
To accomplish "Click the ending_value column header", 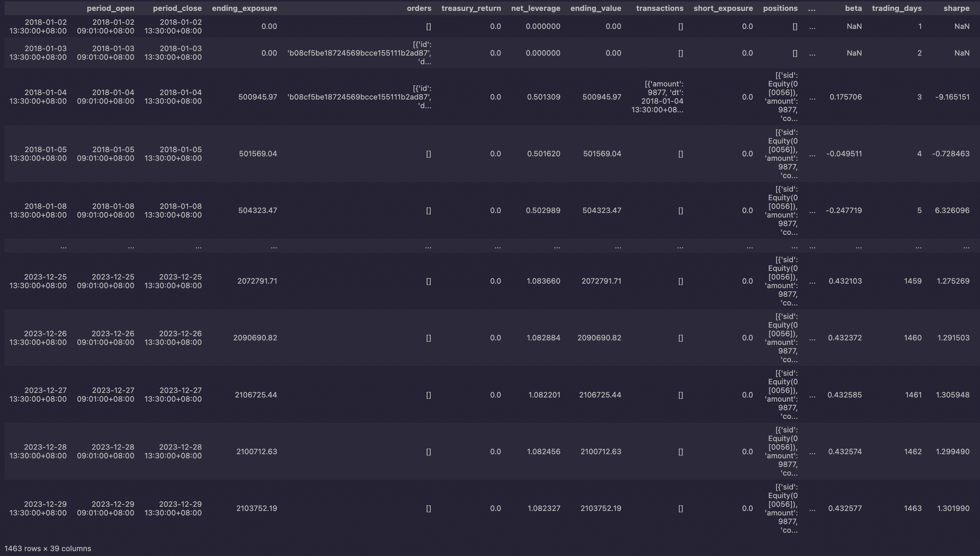I will (x=596, y=8).
